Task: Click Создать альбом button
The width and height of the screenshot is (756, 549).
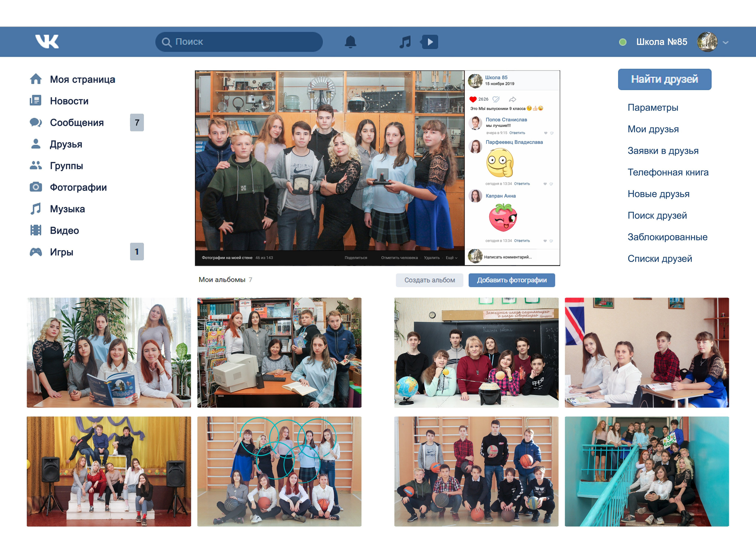Action: coord(429,280)
